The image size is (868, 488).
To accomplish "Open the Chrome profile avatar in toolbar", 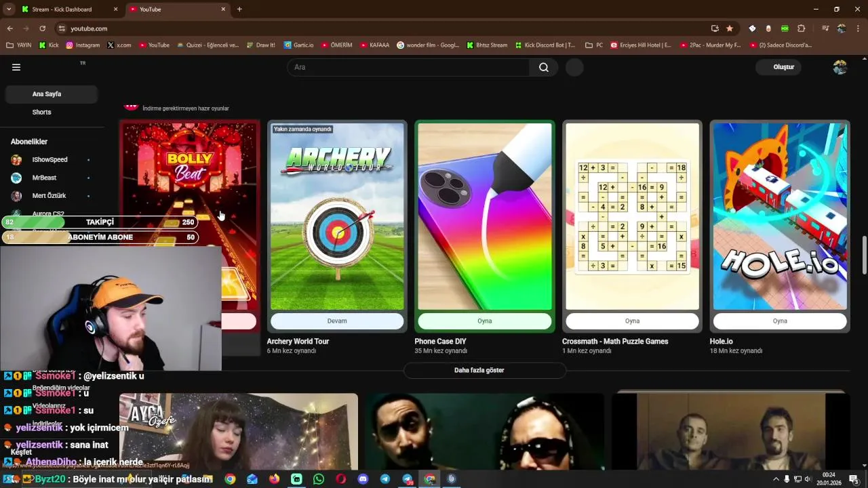I will [x=842, y=28].
